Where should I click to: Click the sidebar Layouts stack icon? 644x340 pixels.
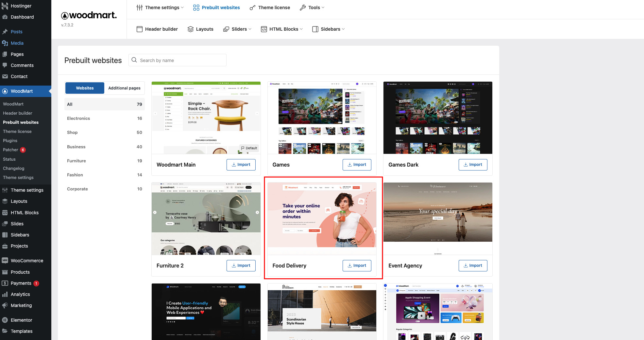coord(5,201)
